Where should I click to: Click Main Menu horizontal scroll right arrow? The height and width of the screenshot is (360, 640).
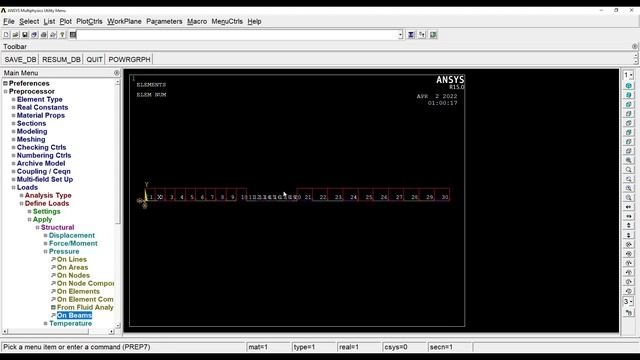pos(111,332)
